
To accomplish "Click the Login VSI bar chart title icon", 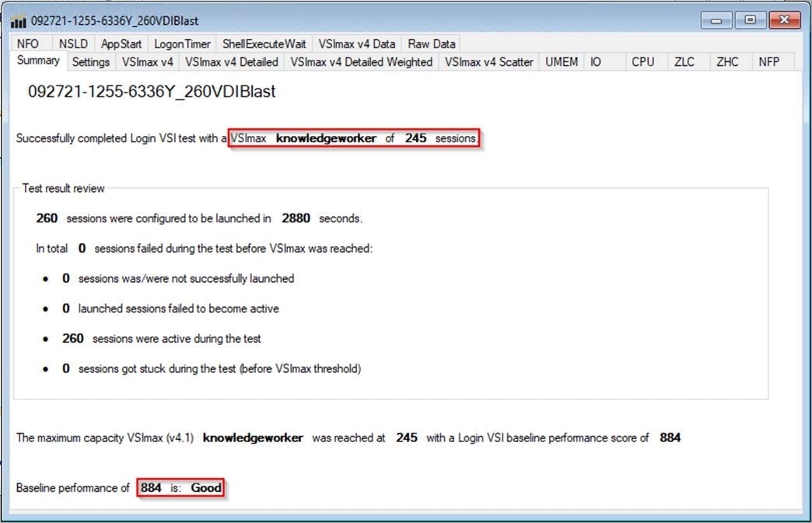I will (18, 21).
